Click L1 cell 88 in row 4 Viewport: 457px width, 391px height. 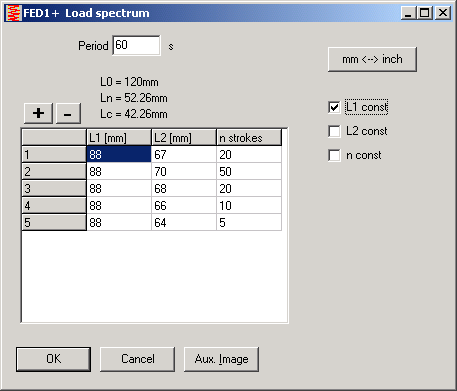pyautogui.click(x=119, y=205)
